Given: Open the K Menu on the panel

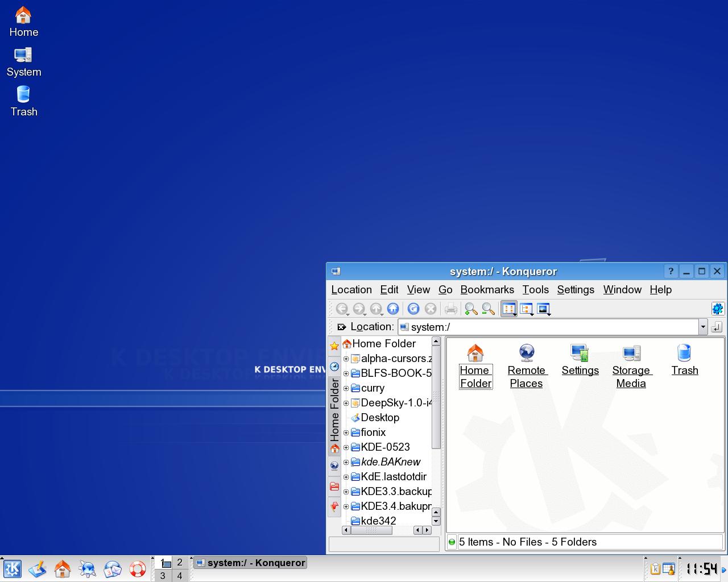Looking at the screenshot, I should tap(13, 568).
